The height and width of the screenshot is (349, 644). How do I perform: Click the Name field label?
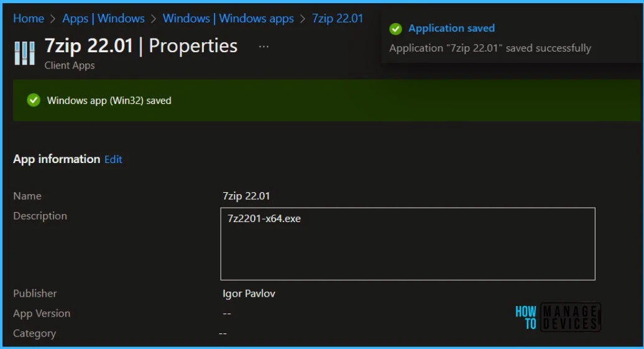(27, 196)
